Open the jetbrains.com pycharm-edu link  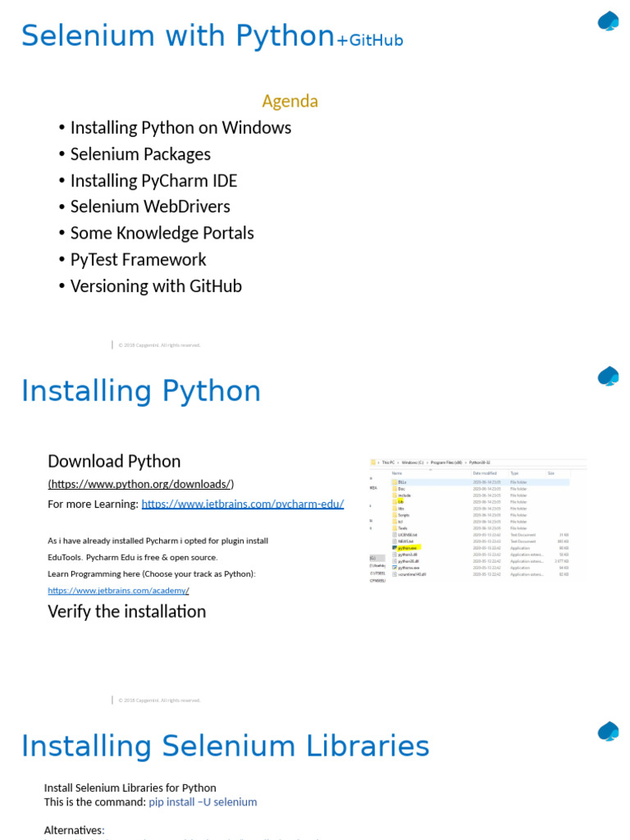pyautogui.click(x=243, y=504)
